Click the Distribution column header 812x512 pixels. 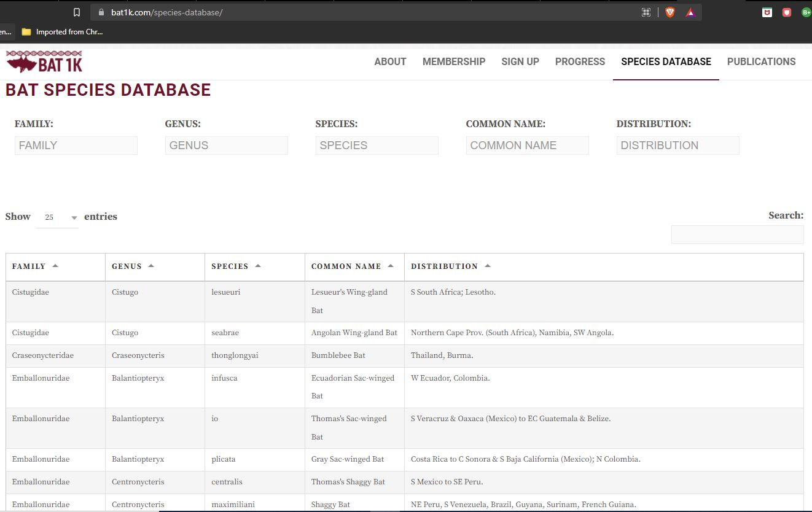pos(604,267)
